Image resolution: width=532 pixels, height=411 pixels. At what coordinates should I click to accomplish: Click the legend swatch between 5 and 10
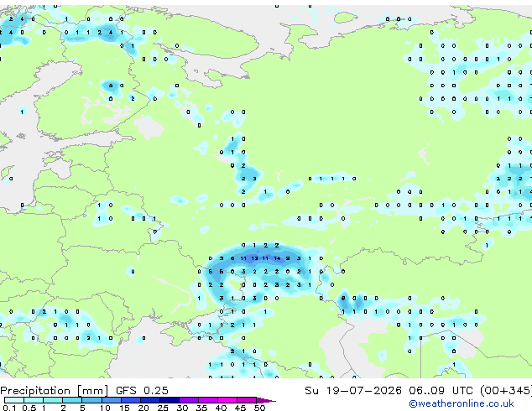91,400
